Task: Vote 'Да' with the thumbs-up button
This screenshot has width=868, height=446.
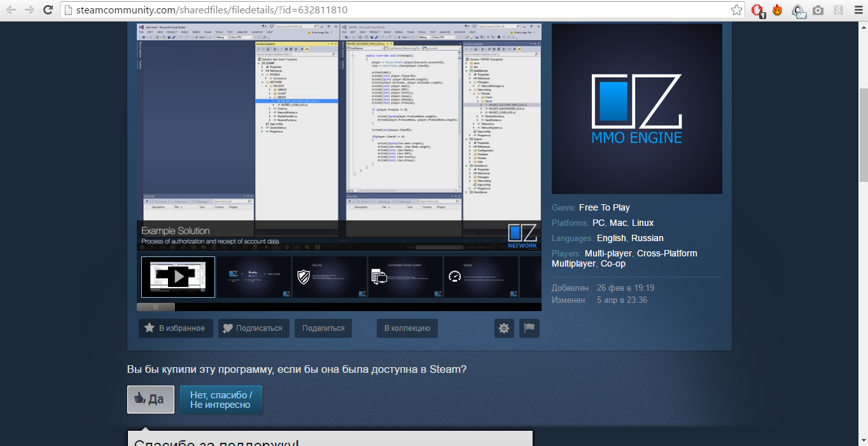Action: click(x=151, y=400)
